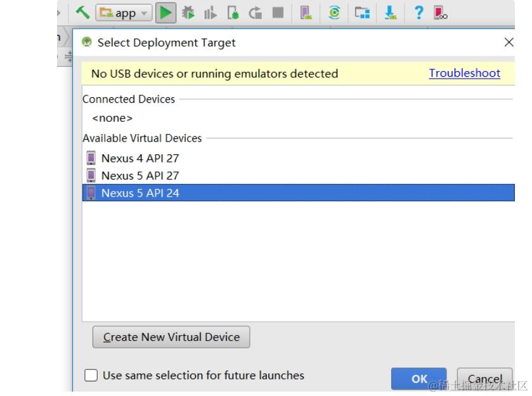Screen dimensions: 532x396
Task: Click the Nexus 5 API 27 phone icon
Action: (x=91, y=175)
